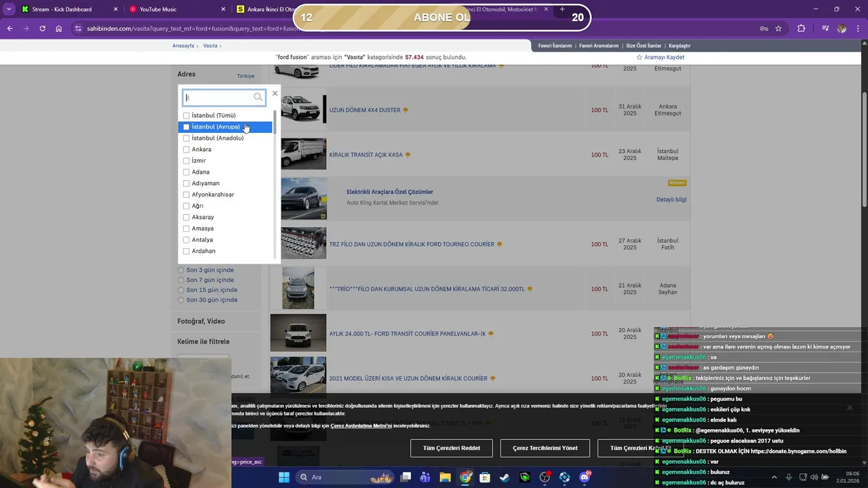Screen dimensions: 868x488
Task: Check İstanbul (Tümü) option
Action: coord(186,115)
